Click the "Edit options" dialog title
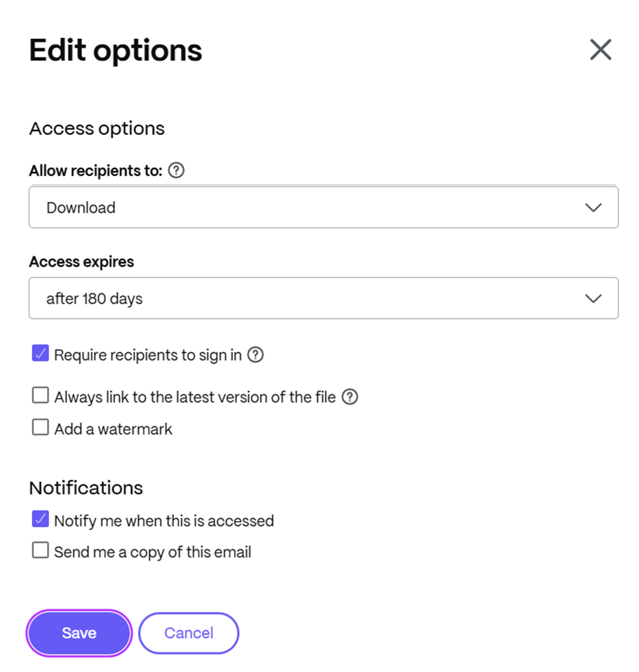The height and width of the screenshot is (672, 639). point(115,49)
